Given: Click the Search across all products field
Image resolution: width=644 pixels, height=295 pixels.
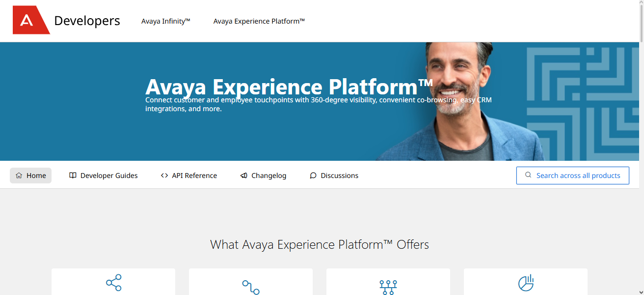Looking at the screenshot, I should point(573,176).
